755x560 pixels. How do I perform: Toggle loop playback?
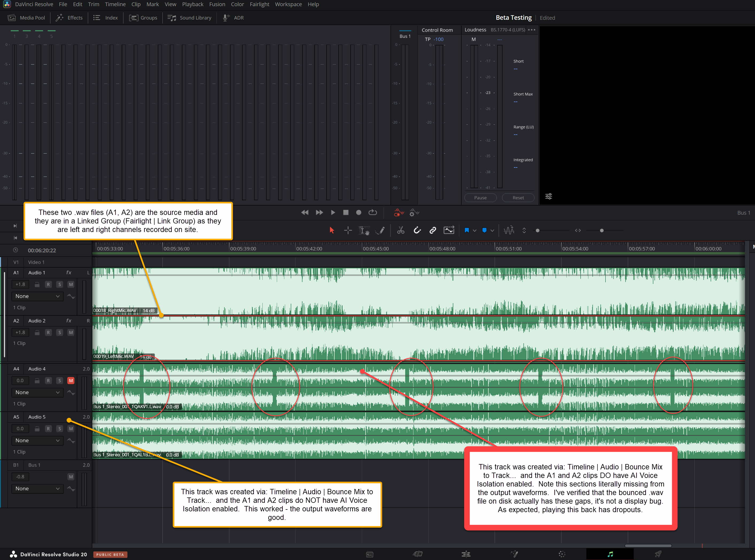372,213
